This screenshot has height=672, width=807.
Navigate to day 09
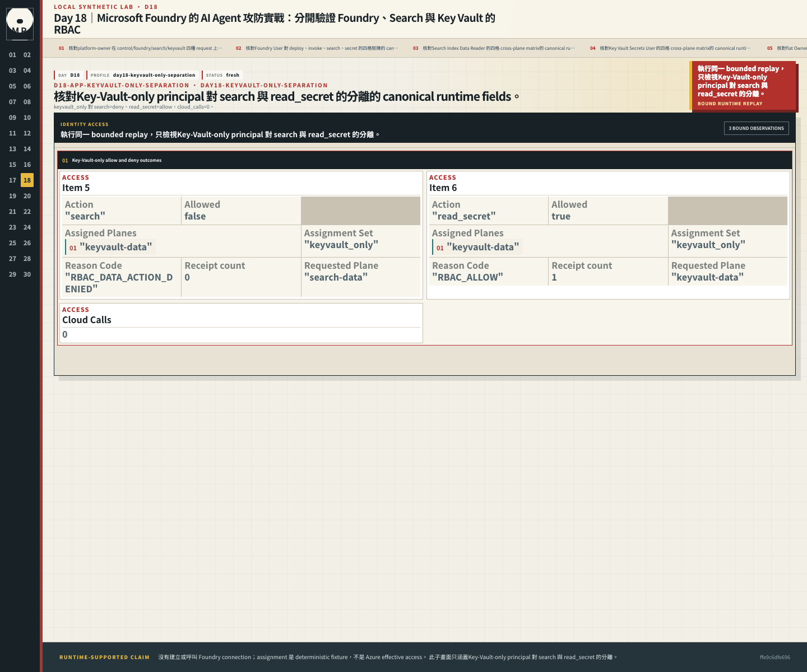tap(12, 118)
